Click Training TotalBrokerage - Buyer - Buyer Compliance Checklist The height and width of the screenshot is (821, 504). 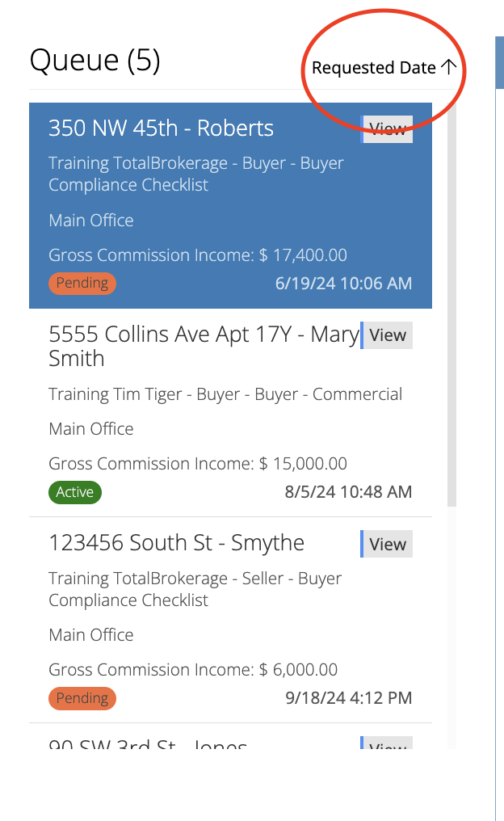[196, 174]
